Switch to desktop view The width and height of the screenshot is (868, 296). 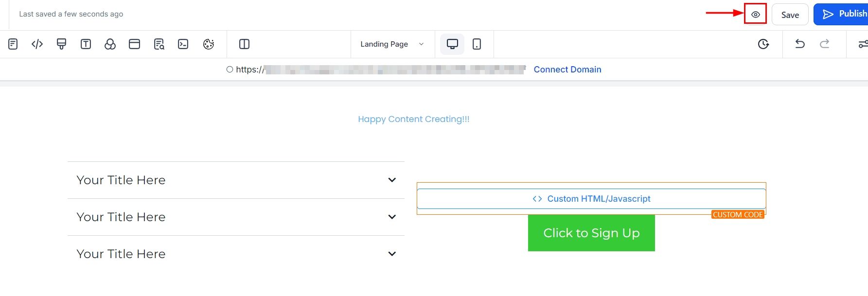pos(452,44)
